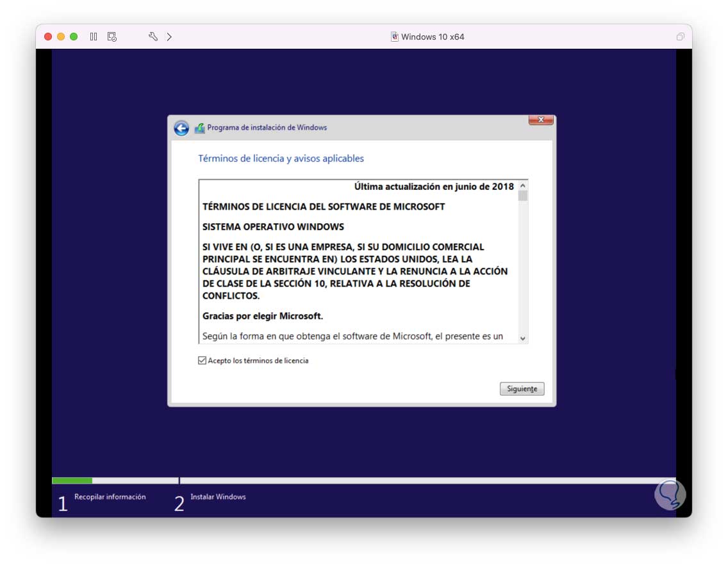Click the blue back arrow in the installer
Image resolution: width=728 pixels, height=565 pixels.
[x=181, y=128]
